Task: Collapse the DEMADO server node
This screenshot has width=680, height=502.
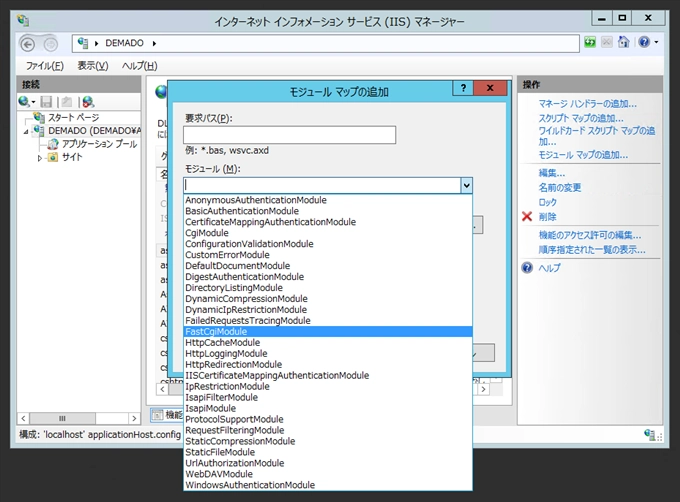Action: tap(26, 131)
